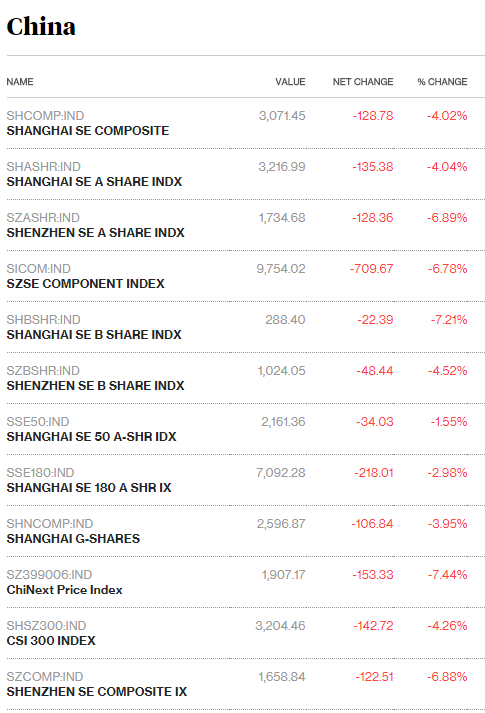Image resolution: width=485 pixels, height=713 pixels.
Task: Open the SHANGHAI SE B SHARE INDX link
Action: point(94,335)
